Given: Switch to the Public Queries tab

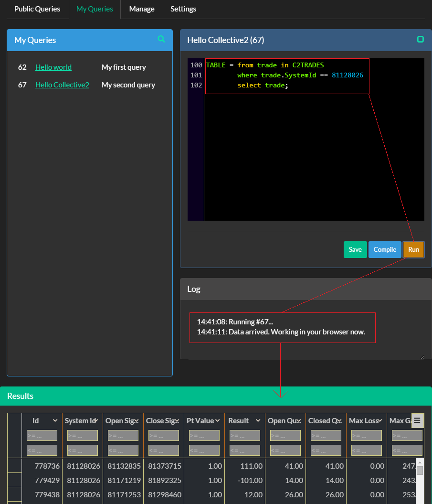Looking at the screenshot, I should pyautogui.click(x=37, y=9).
